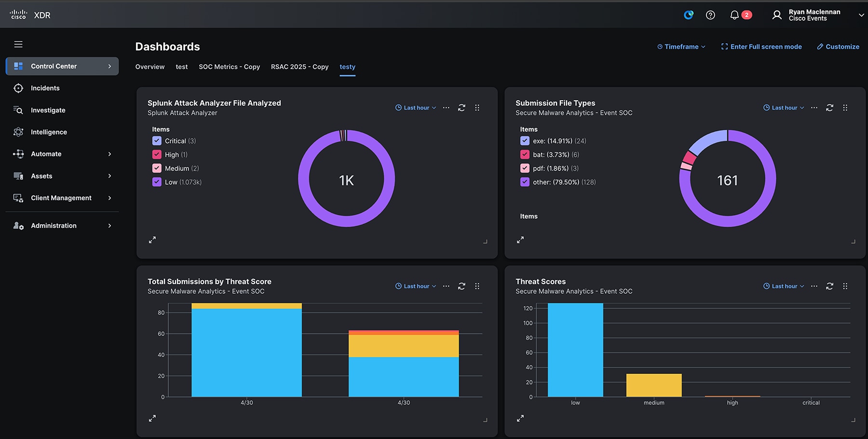Grab the Threat Scores tile drag handle
868x439 pixels.
pos(845,286)
